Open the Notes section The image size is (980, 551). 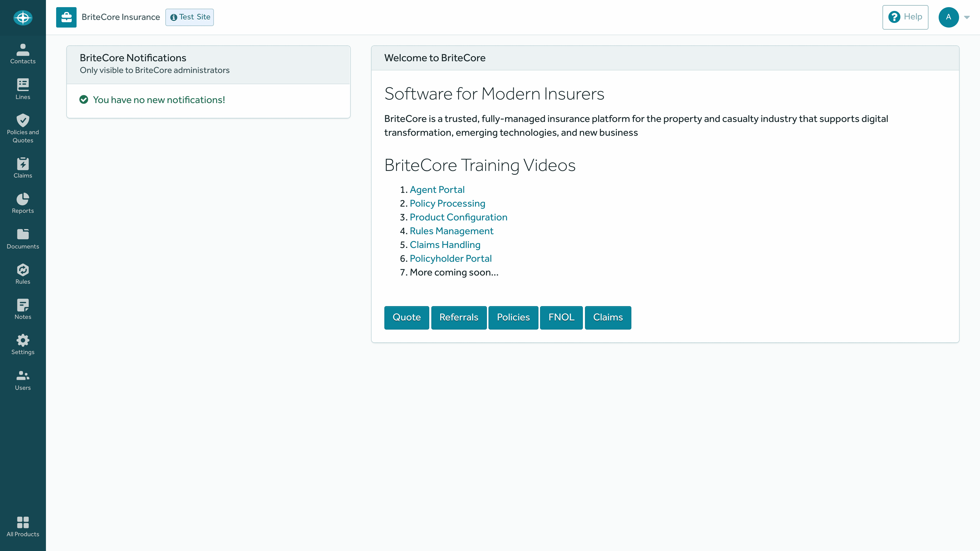23,309
